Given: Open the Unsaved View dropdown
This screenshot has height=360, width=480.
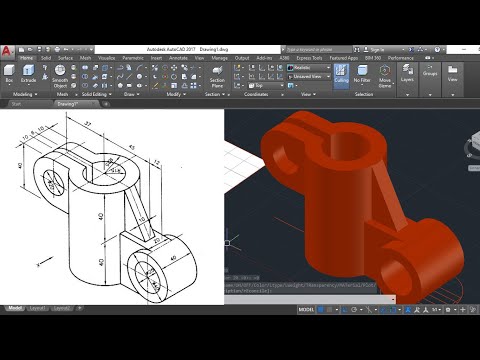Looking at the screenshot, I should tap(309, 77).
